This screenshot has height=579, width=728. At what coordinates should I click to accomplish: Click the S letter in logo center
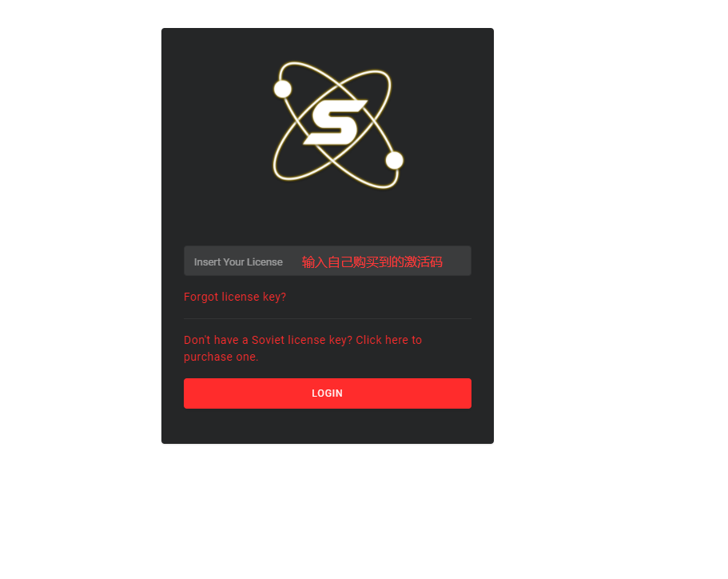pyautogui.click(x=335, y=122)
